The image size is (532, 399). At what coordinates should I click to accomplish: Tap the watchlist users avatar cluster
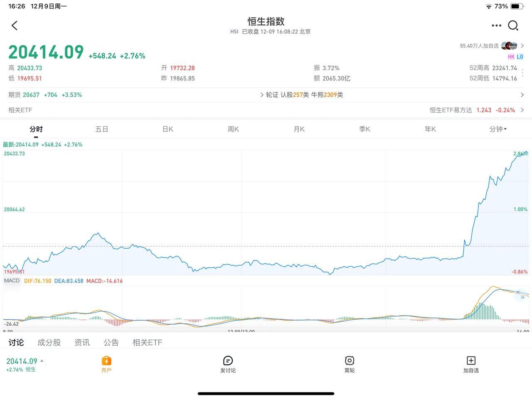(x=509, y=46)
